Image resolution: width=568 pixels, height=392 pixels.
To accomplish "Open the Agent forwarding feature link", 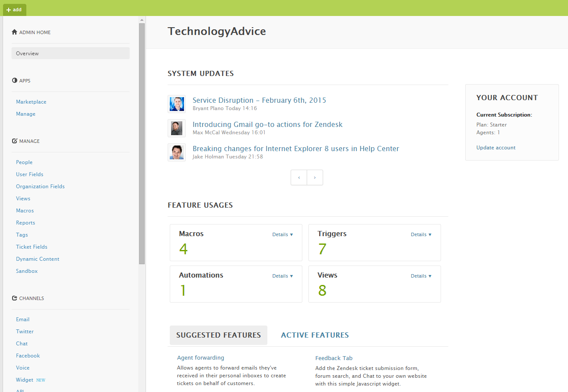I will (200, 357).
